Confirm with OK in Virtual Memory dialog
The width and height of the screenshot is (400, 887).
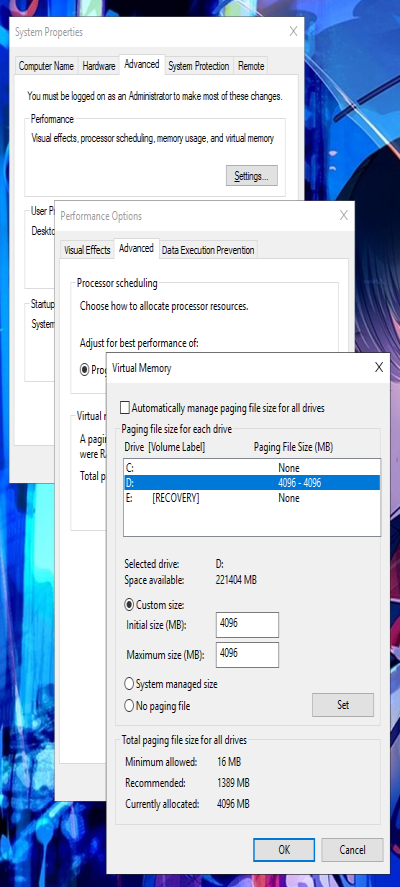[x=284, y=850]
